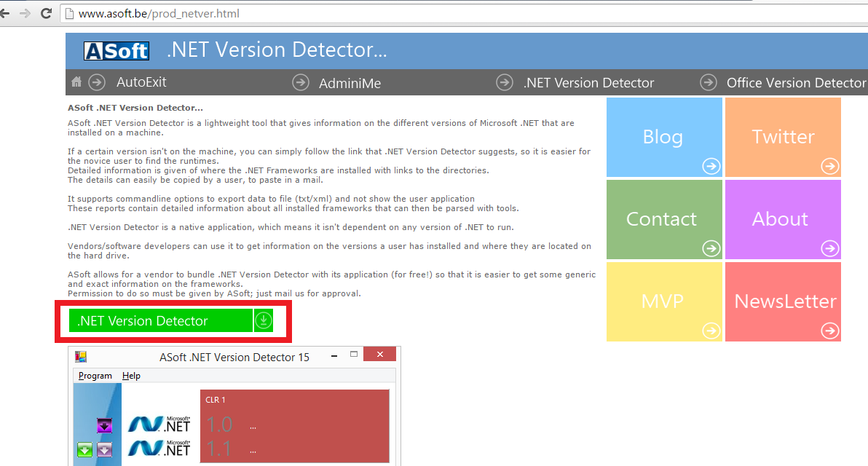Click the browser forward arrow
868x466 pixels.
click(24, 13)
